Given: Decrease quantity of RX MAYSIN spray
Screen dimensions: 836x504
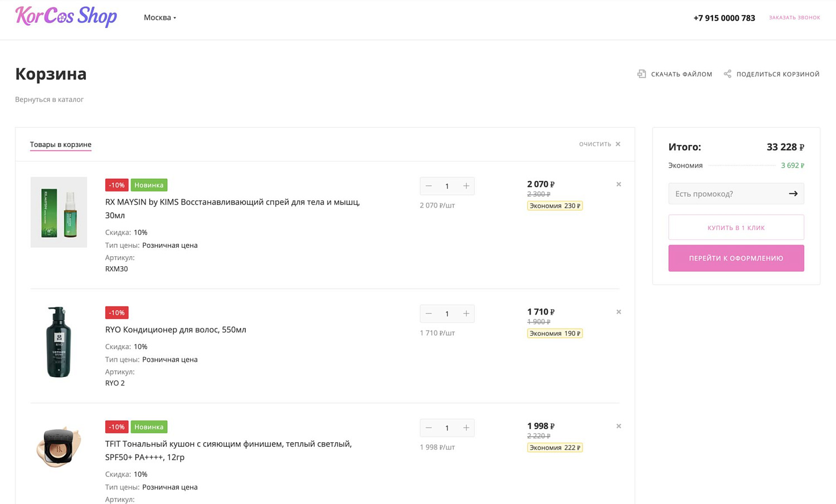Looking at the screenshot, I should [429, 186].
